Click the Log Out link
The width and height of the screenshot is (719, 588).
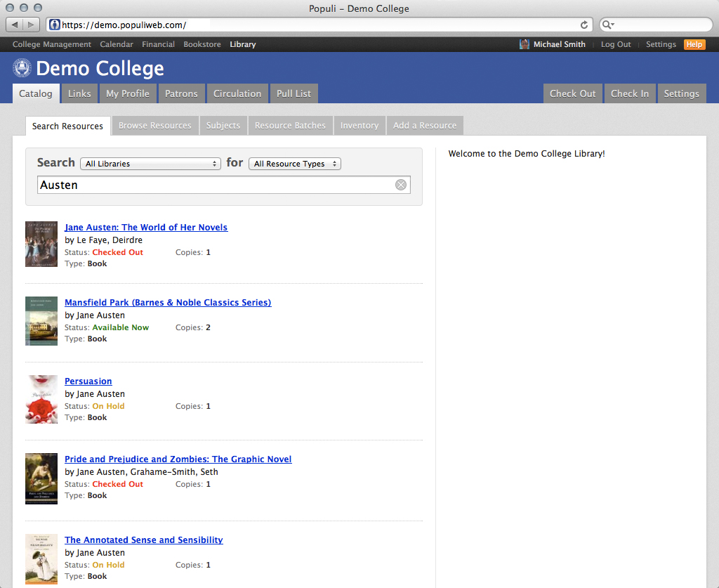click(x=616, y=44)
